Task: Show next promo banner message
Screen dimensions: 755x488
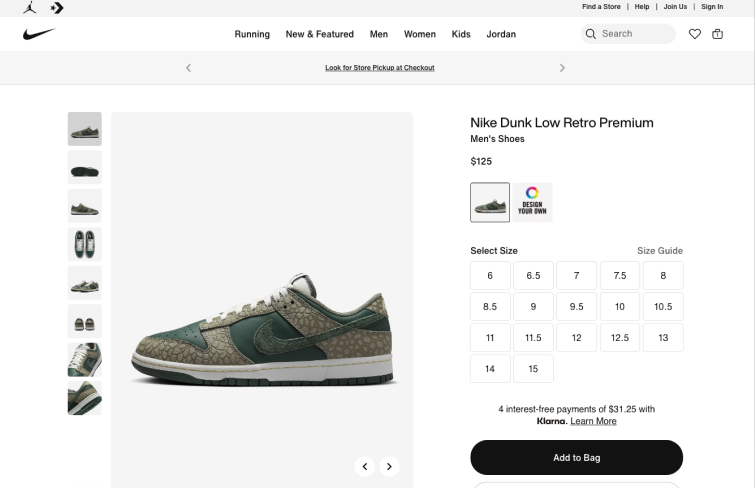Action: click(562, 68)
